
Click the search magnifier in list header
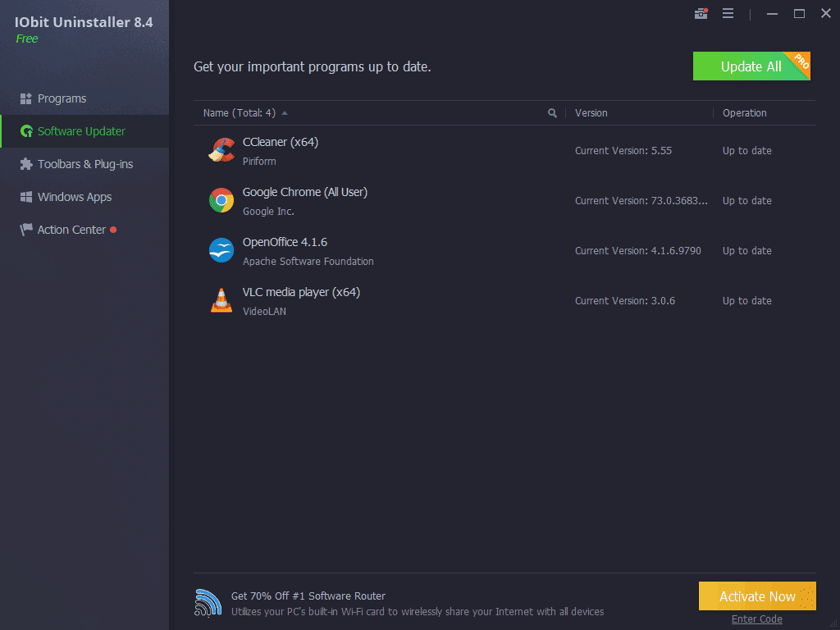coord(552,113)
